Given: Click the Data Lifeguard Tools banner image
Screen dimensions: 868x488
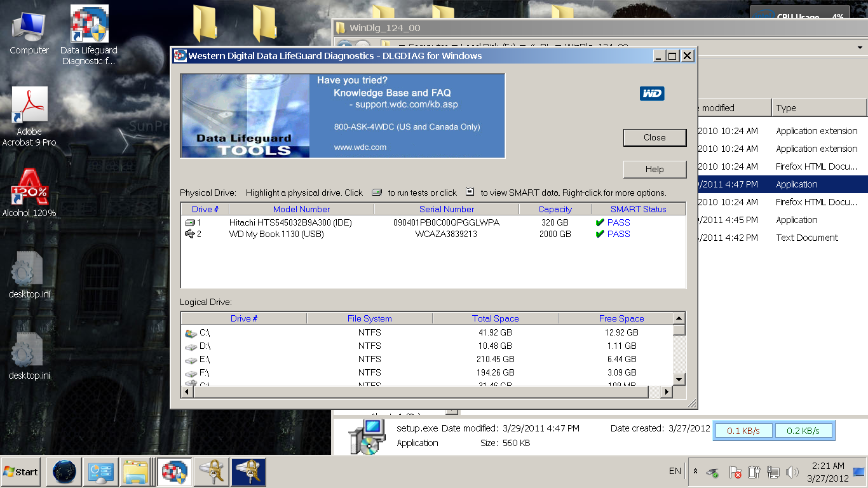Looking at the screenshot, I should coord(343,116).
